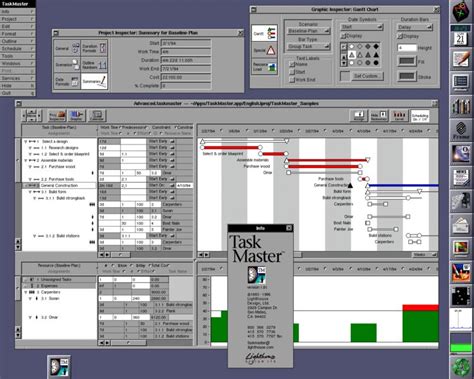Toggle the Start text label checkbox
The width and height of the screenshot is (474, 379).
pos(292,72)
